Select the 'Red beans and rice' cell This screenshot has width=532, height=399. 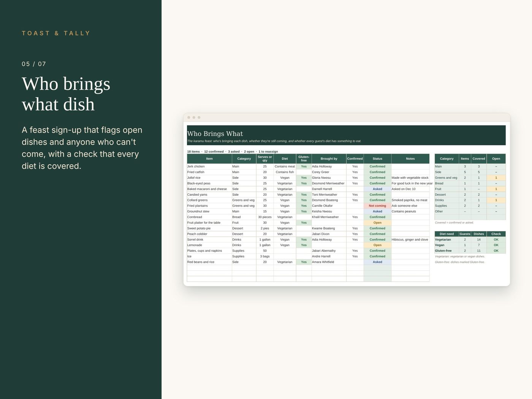coord(209,262)
